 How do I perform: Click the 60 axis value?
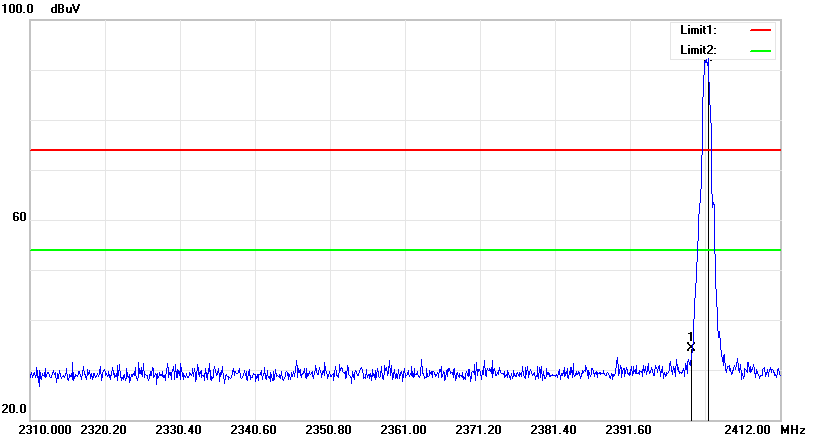(x=19, y=217)
